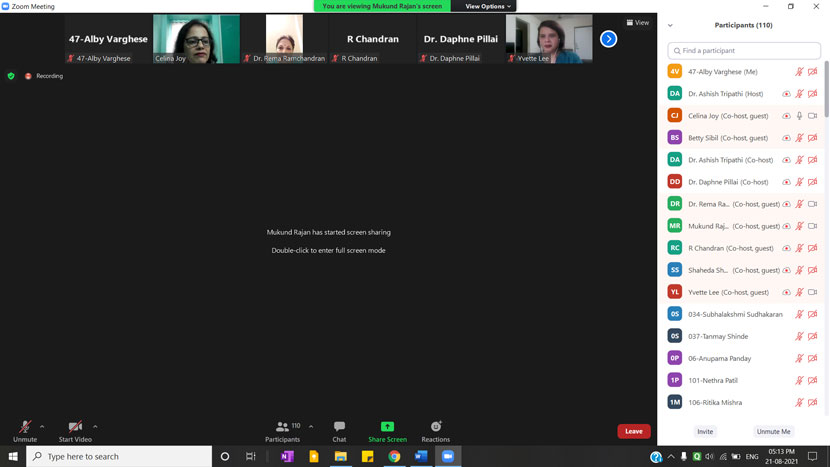Select the 47-Alby Varghese video tile
This screenshot has height=467, width=830.
pos(108,39)
